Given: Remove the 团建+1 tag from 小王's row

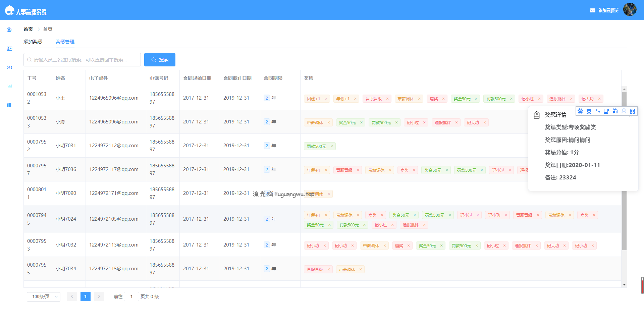Looking at the screenshot, I should 326,99.
